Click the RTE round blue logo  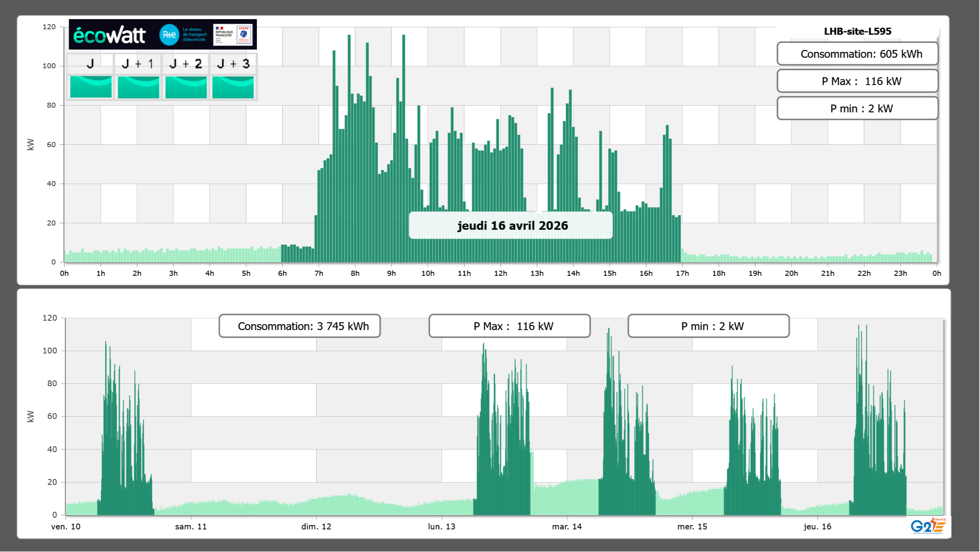(169, 35)
